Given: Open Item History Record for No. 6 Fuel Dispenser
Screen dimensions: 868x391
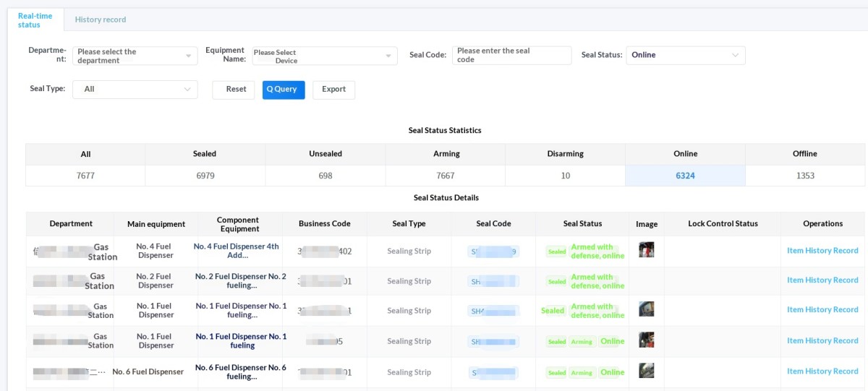Looking at the screenshot, I should pyautogui.click(x=822, y=371).
